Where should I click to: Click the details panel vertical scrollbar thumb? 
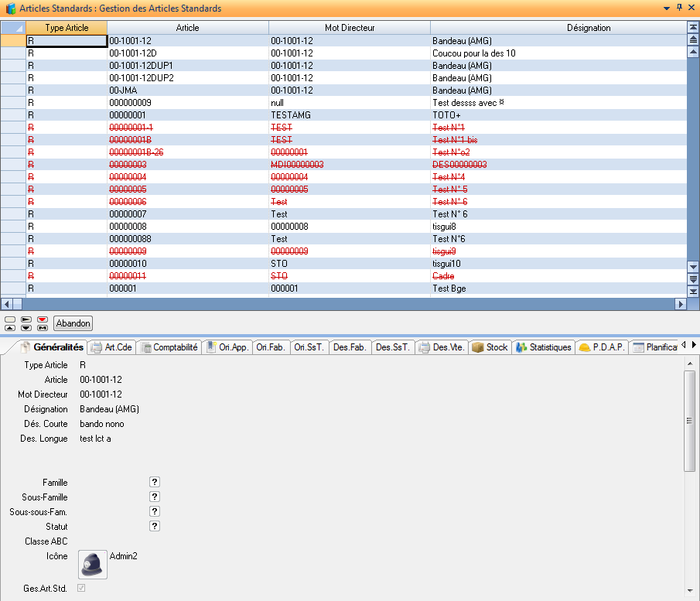click(x=688, y=421)
